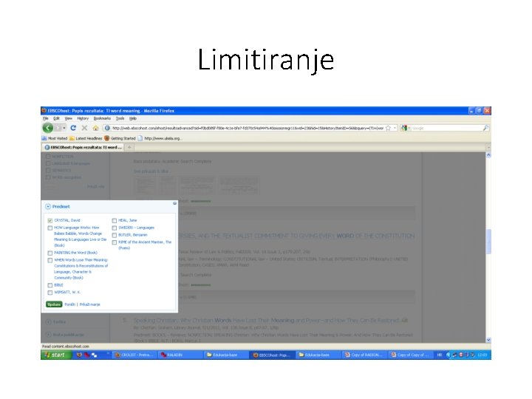Open the www.ukela.org bookmark
The image size is (532, 399).
pos(160,138)
